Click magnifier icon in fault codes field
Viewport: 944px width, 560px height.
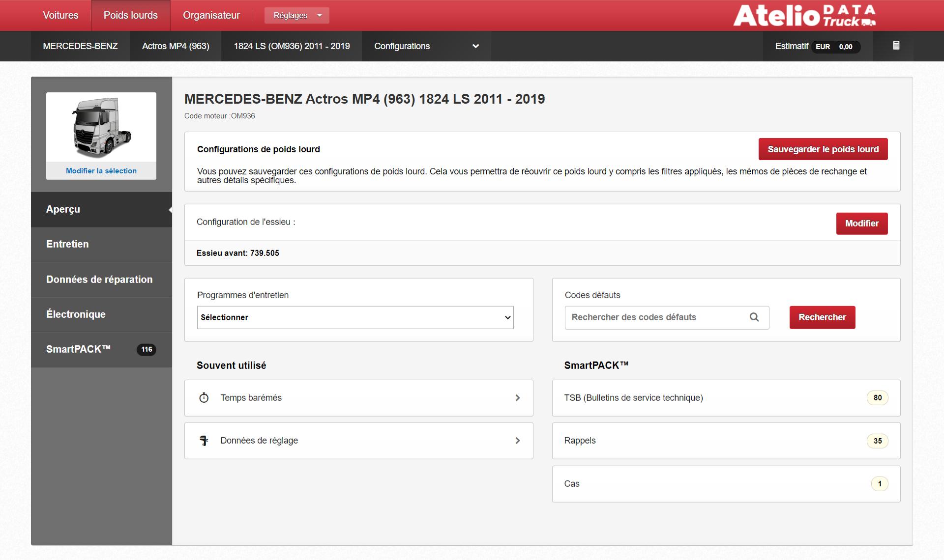tap(754, 317)
